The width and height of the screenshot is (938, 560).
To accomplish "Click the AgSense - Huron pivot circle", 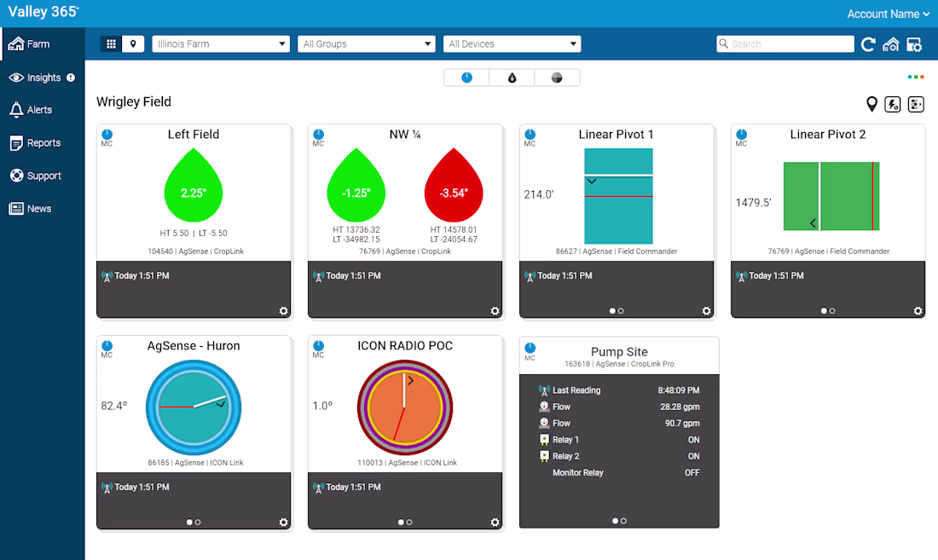I will pos(194,407).
